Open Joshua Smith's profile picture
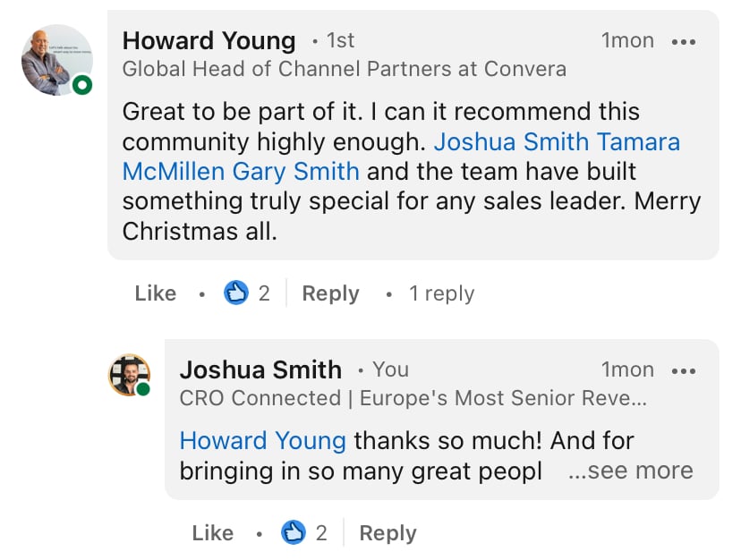Viewport: 741px width, 560px height. tap(130, 375)
